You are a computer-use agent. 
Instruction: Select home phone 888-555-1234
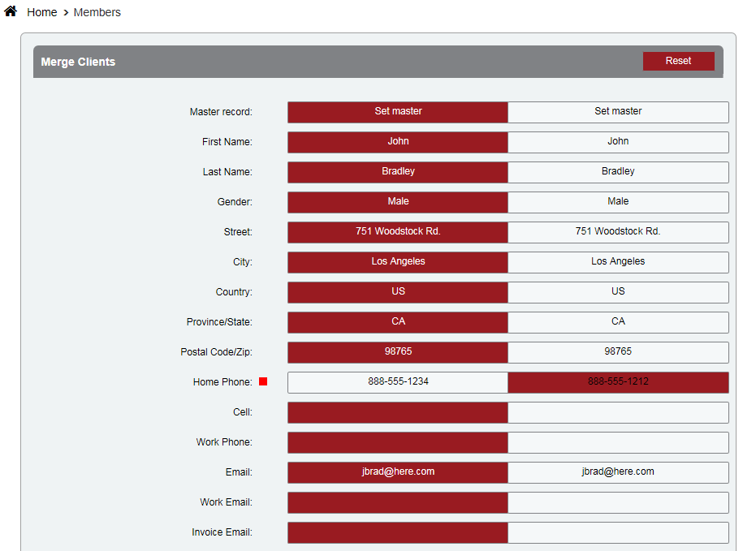click(x=398, y=382)
